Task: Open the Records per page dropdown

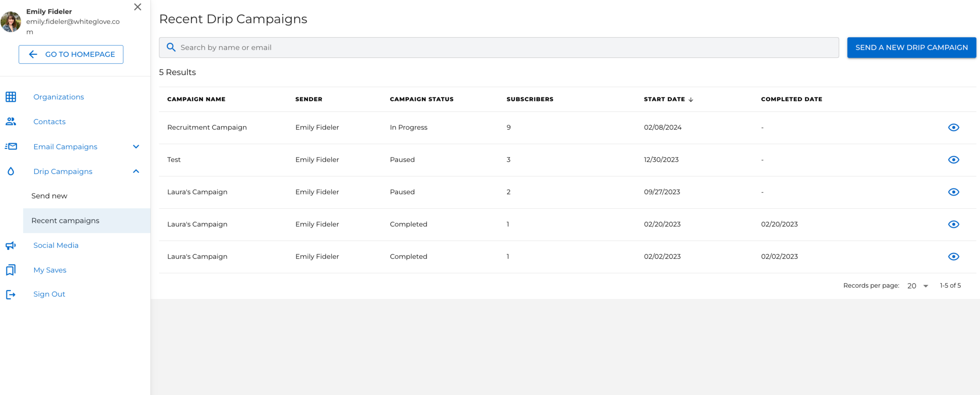Action: [917, 286]
